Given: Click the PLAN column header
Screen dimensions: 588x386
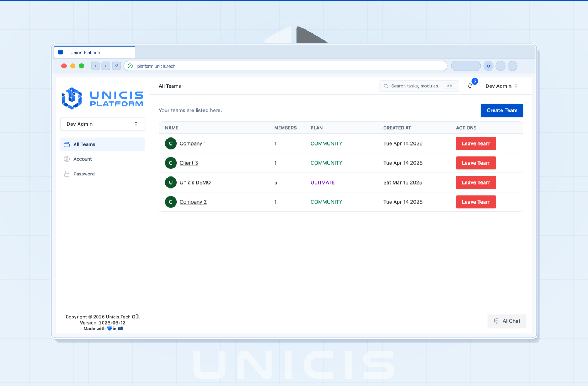Looking at the screenshot, I should (316, 128).
